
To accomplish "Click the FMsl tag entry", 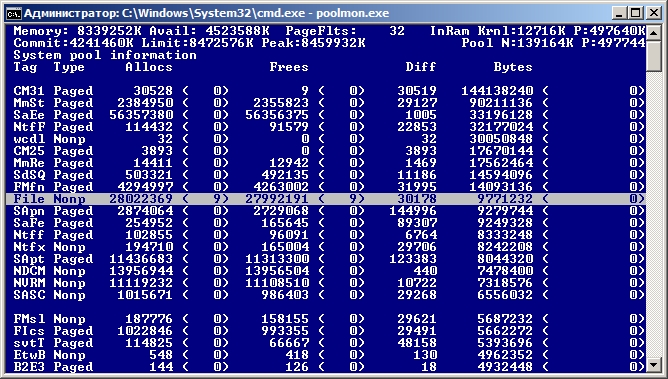I will tap(29, 319).
